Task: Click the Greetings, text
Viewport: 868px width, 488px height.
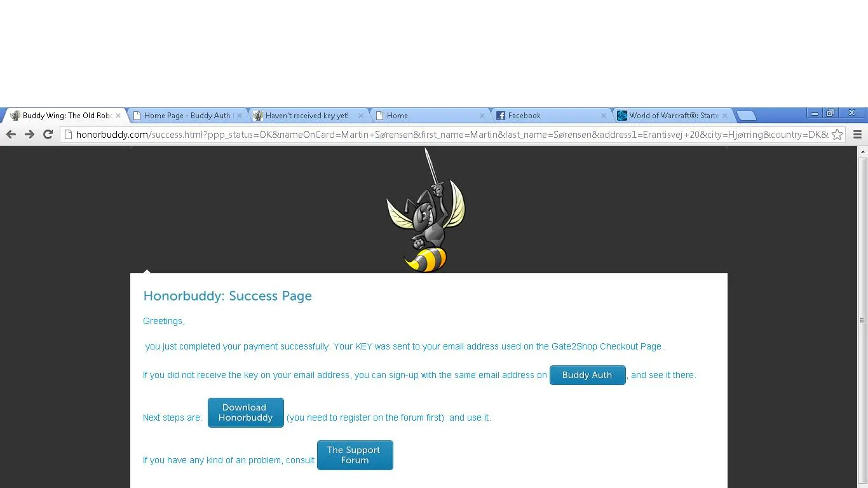Action: tap(164, 321)
